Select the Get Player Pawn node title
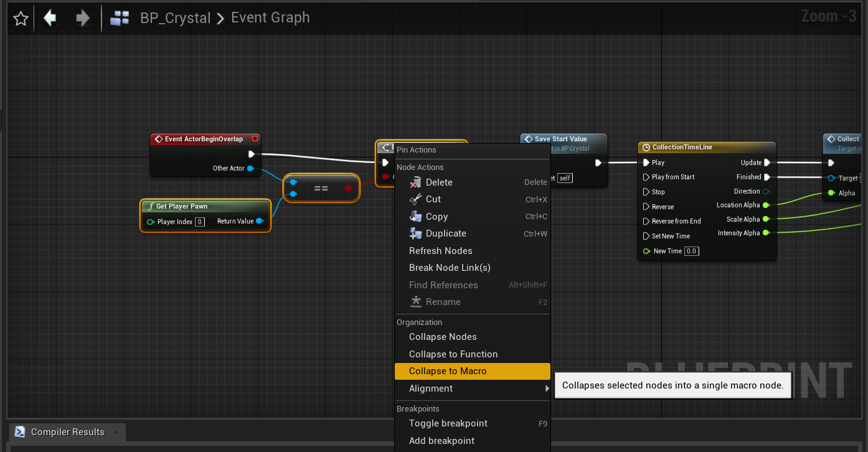The height and width of the screenshot is (452, 868). 182,206
